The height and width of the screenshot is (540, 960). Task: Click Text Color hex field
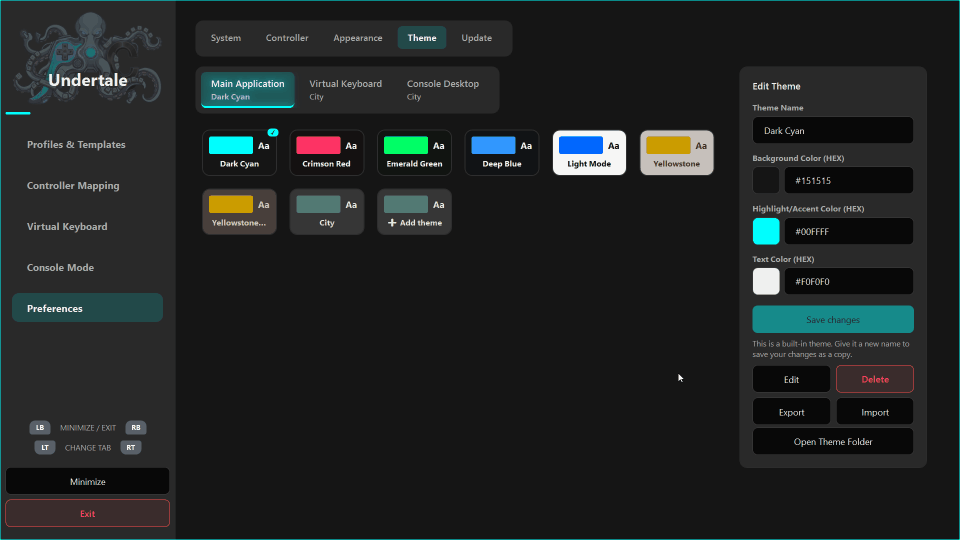click(x=849, y=282)
